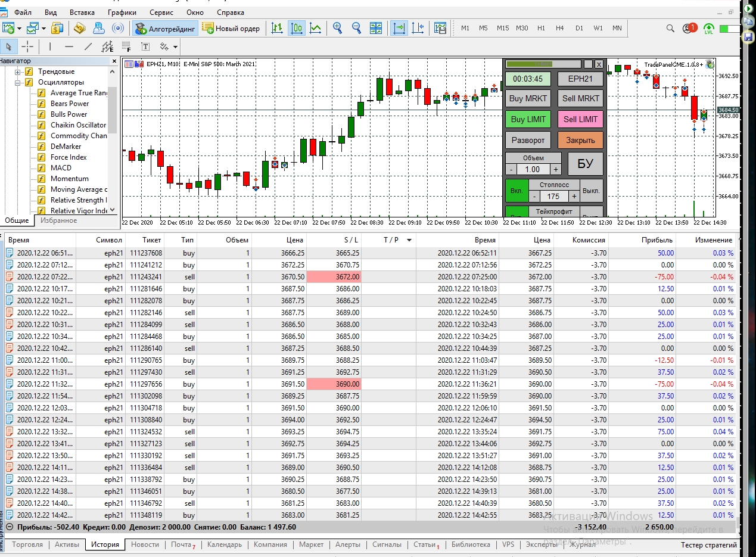Zoom in on the chart
Image resolution: width=756 pixels, height=557 pixels.
pyautogui.click(x=338, y=28)
